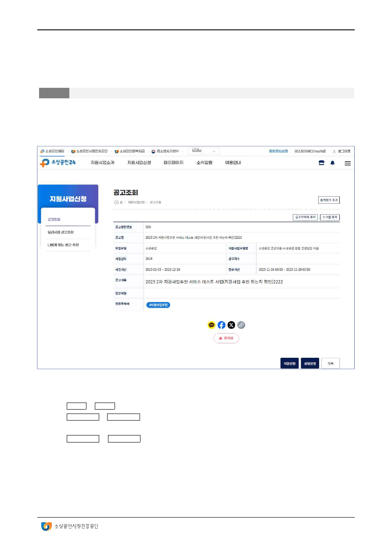Open the 마이페이지 menu
Screen dimensions: 392x554
click(173, 163)
